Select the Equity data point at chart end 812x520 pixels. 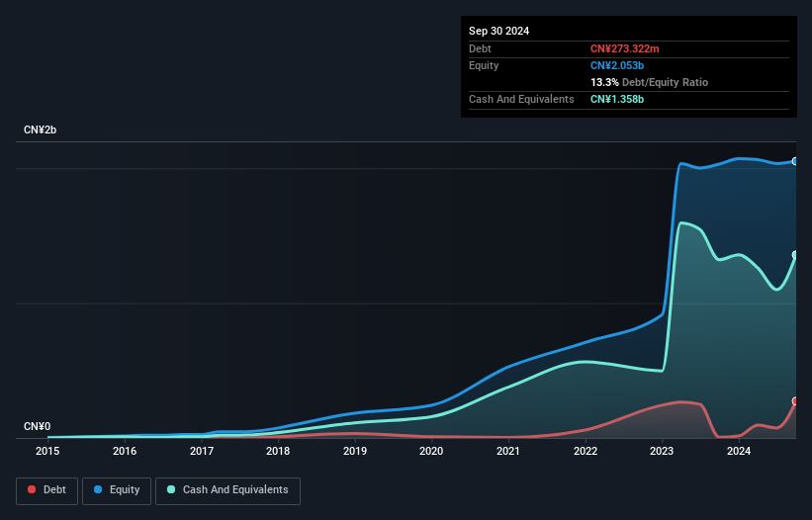coord(795,161)
